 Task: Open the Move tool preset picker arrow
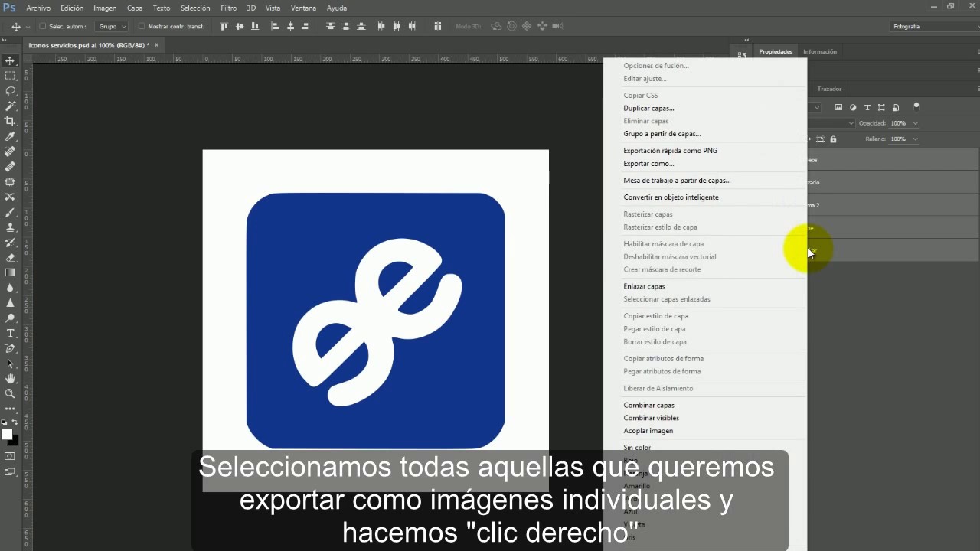tap(28, 27)
